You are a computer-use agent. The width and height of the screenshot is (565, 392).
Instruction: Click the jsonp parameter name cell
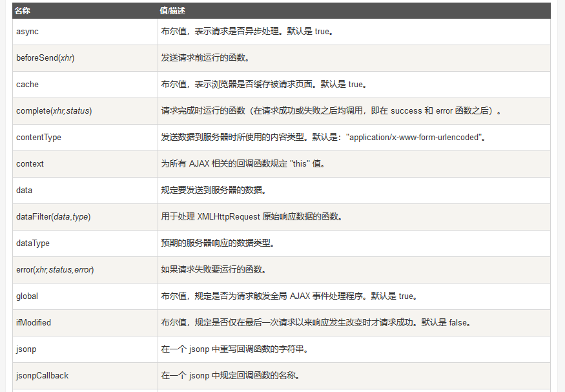click(x=26, y=349)
